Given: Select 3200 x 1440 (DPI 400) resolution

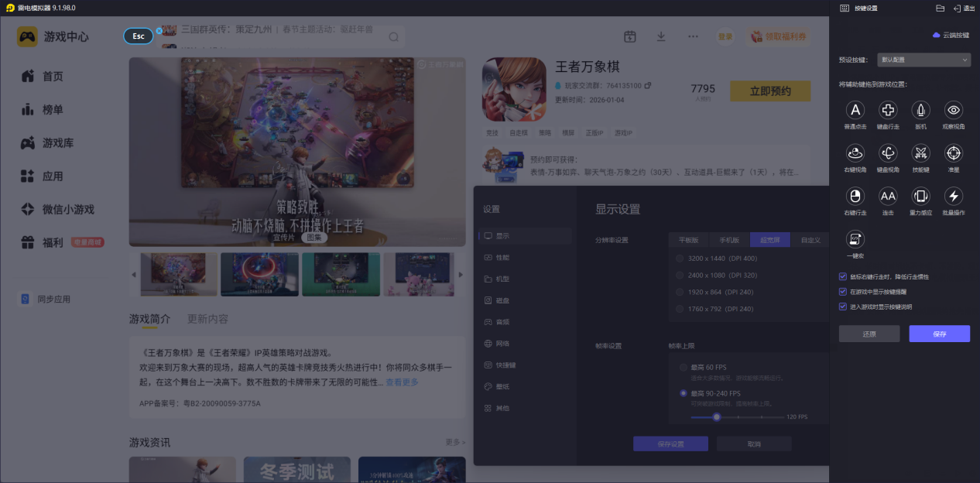Looking at the screenshot, I should [680, 258].
